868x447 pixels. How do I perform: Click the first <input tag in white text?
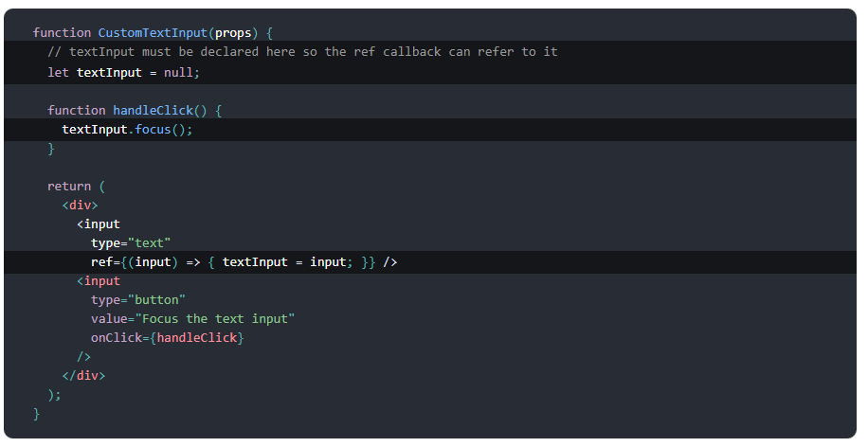coord(99,224)
